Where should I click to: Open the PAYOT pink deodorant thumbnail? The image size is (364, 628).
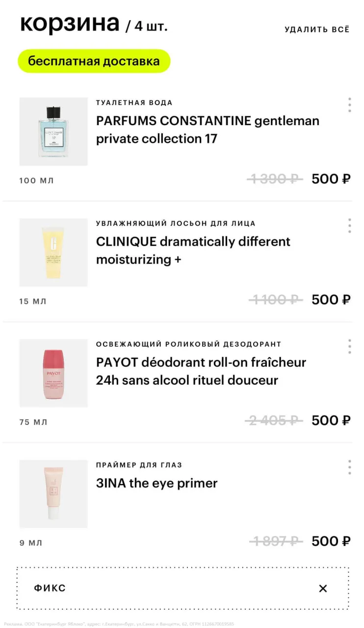[53, 373]
